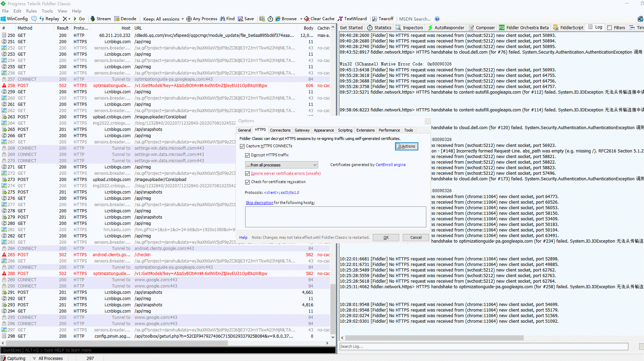Open the '...from all processes' dropdown
This screenshot has height=361, width=644.
tap(281, 165)
